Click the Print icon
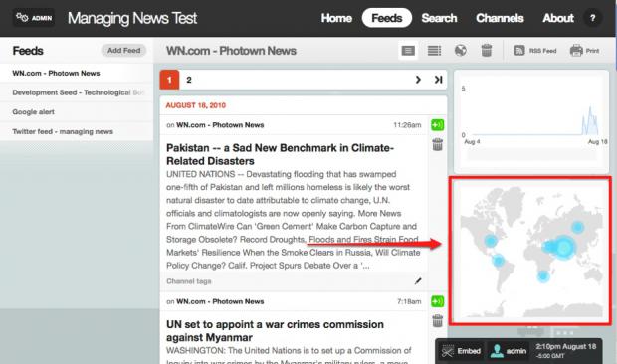Viewport: 617px width, 364px height. (585, 51)
